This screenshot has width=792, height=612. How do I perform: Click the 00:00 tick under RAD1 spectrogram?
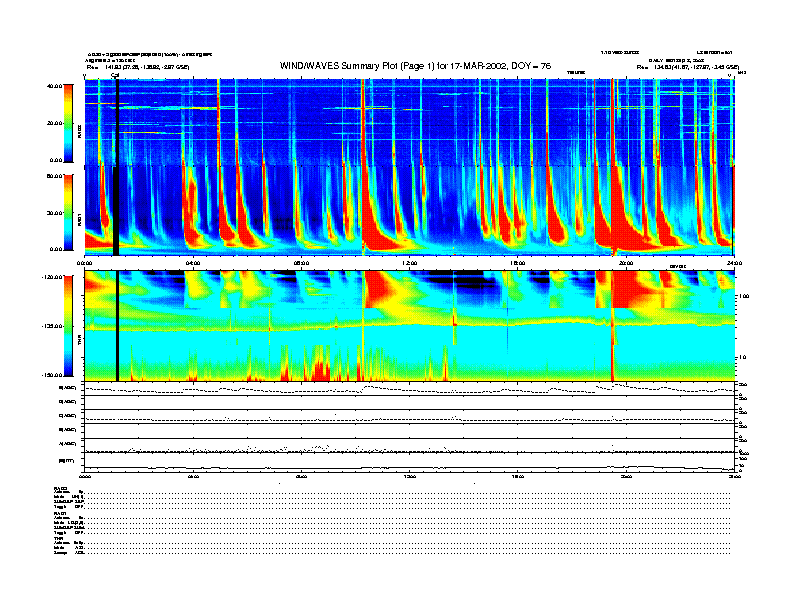[x=84, y=263]
